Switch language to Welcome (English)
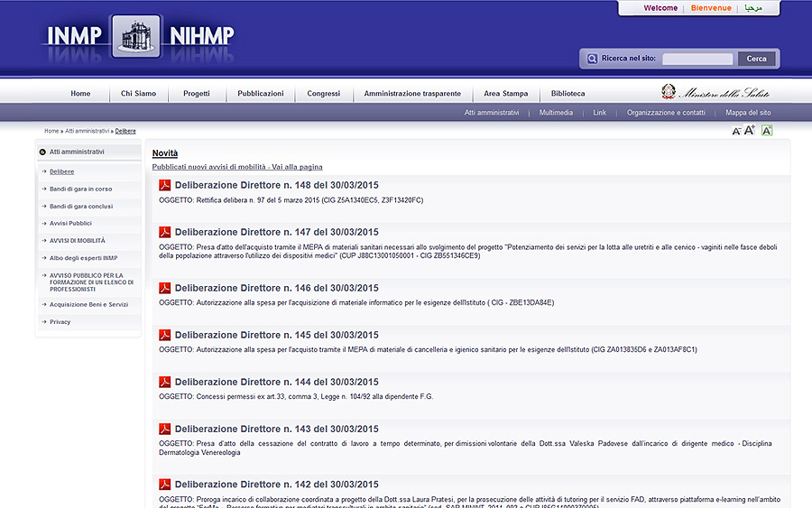This screenshot has width=812, height=508. click(x=660, y=8)
